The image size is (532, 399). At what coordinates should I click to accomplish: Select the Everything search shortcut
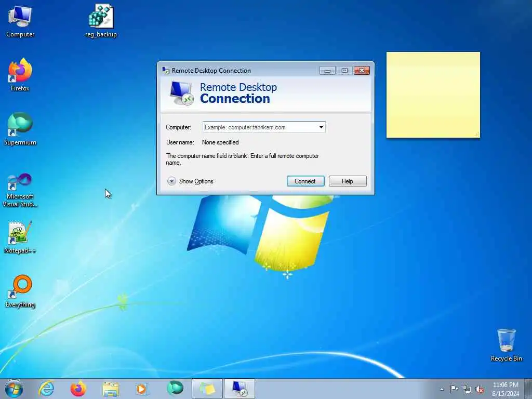coord(20,291)
